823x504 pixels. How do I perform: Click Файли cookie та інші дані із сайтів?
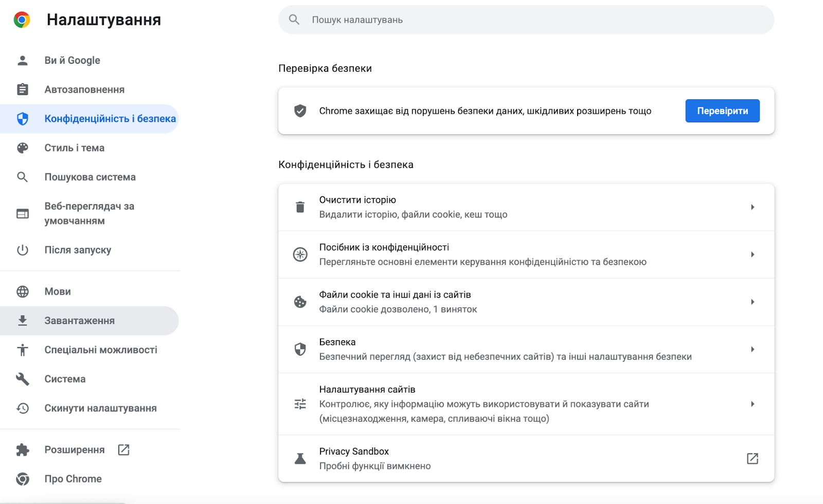tap(395, 295)
